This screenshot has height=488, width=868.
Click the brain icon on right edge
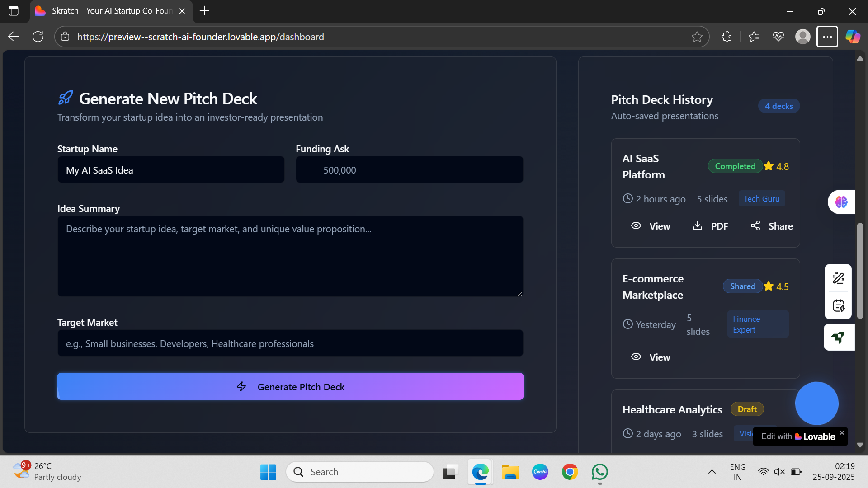pos(841,202)
